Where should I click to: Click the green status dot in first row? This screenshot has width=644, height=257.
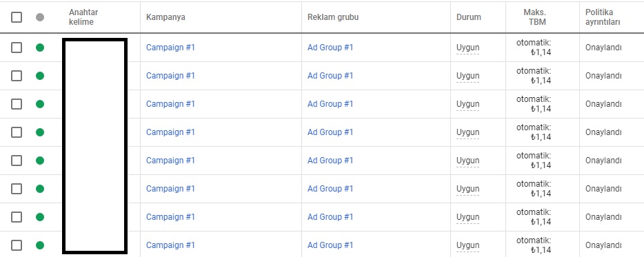(40, 48)
